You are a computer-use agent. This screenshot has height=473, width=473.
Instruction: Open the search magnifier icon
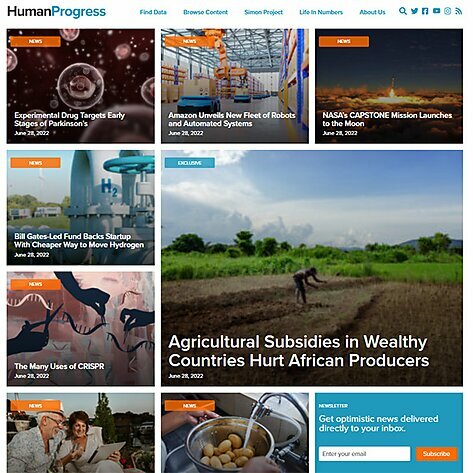pyautogui.click(x=403, y=11)
